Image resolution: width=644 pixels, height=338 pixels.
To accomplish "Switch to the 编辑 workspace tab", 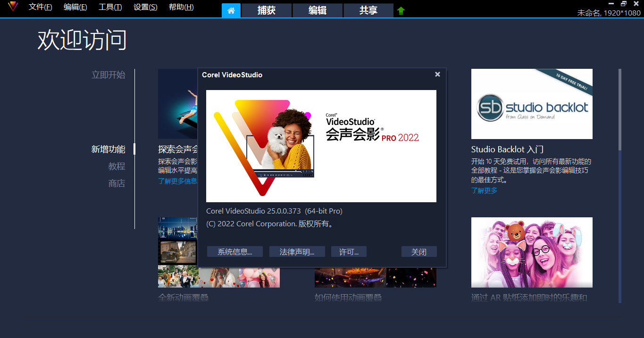I will (x=318, y=10).
